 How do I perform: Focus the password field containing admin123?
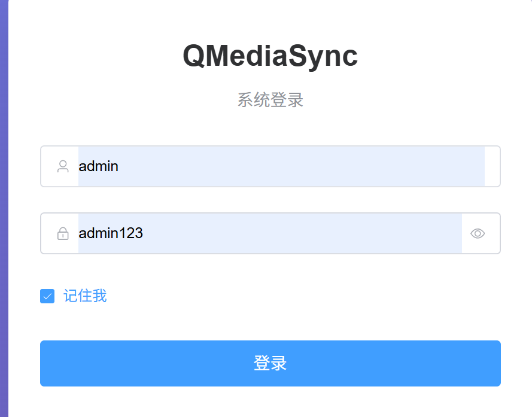(x=269, y=233)
